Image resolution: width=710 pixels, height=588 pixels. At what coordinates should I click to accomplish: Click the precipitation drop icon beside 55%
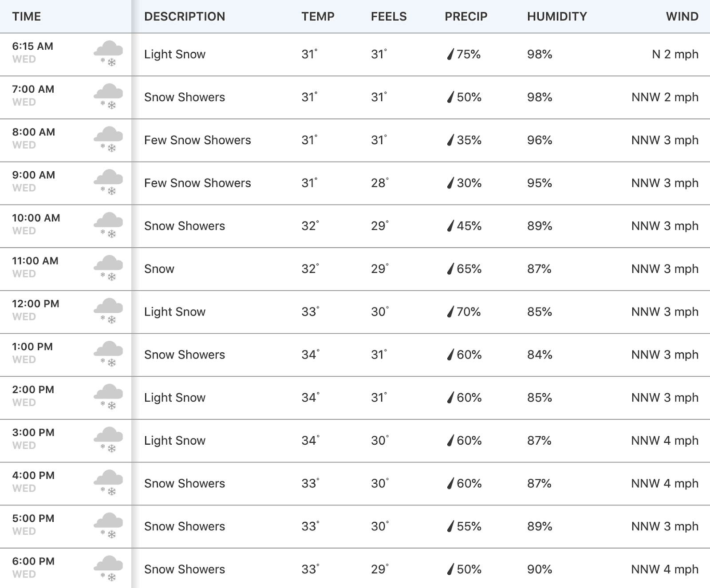(x=450, y=526)
